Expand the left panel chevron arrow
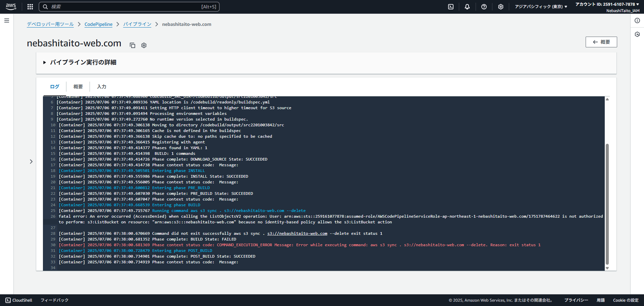The image size is (644, 306). (31, 162)
